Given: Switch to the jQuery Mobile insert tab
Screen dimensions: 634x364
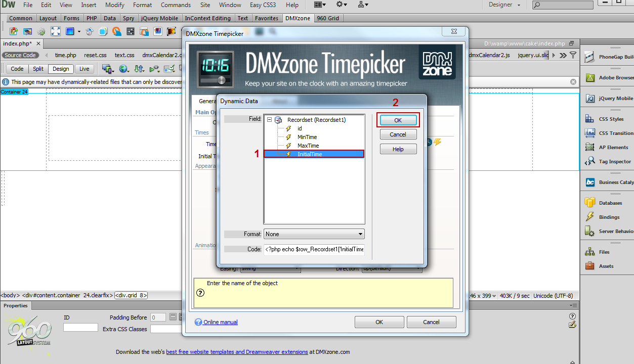Looking at the screenshot, I should (x=159, y=18).
